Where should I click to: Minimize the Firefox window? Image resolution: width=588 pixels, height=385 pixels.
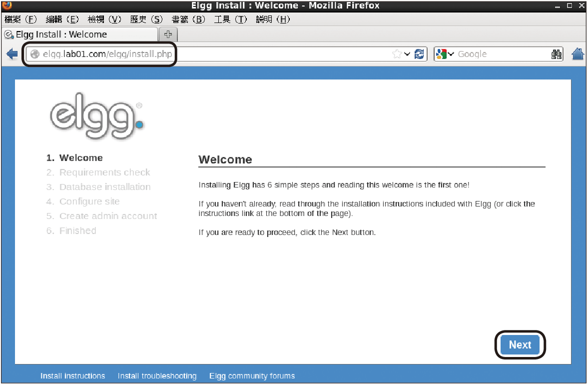coord(558,6)
